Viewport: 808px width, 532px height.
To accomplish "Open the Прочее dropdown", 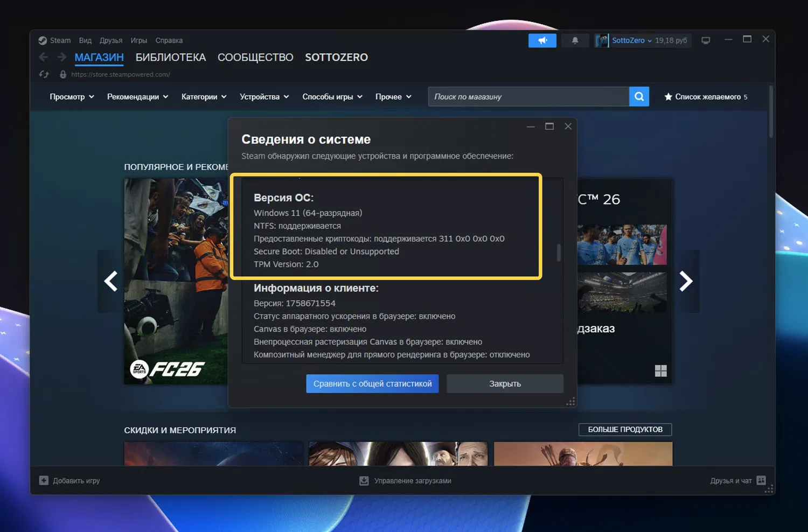I will (x=394, y=97).
